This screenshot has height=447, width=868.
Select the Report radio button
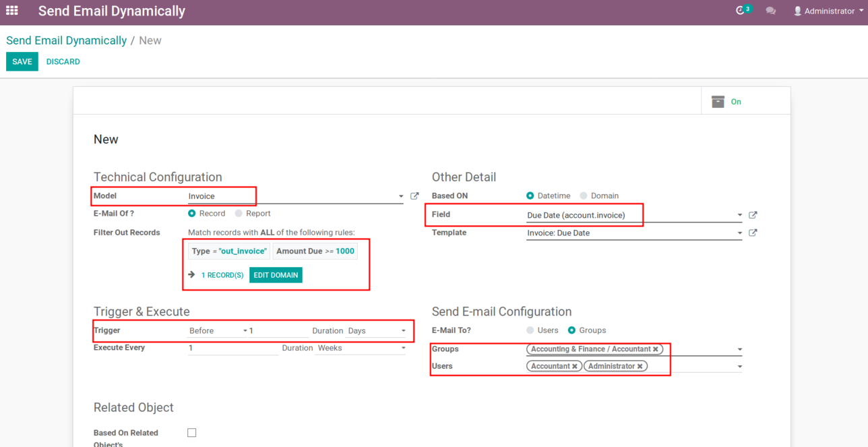tap(239, 214)
